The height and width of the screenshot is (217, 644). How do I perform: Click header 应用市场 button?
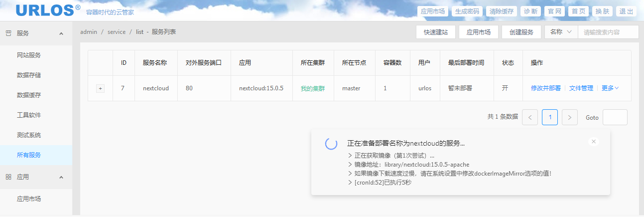[x=433, y=11]
